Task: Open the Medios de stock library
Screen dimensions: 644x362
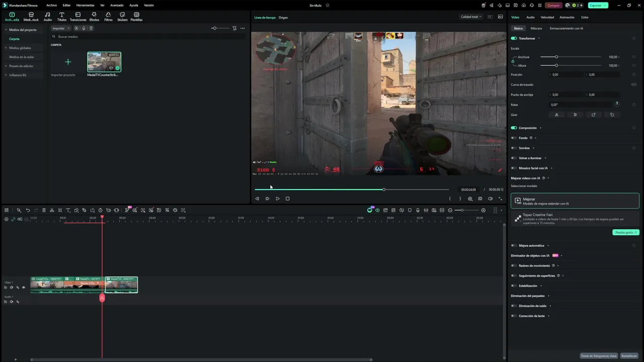Action: [x=31, y=17]
